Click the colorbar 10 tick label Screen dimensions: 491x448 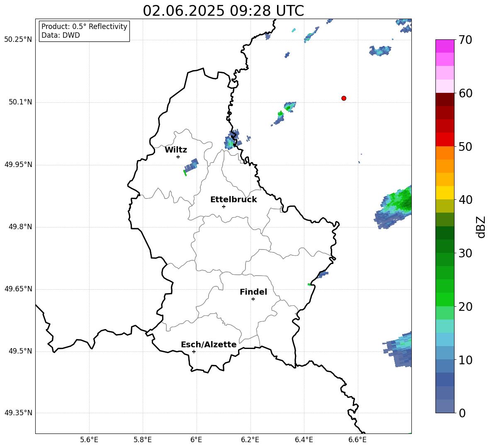[x=465, y=360]
